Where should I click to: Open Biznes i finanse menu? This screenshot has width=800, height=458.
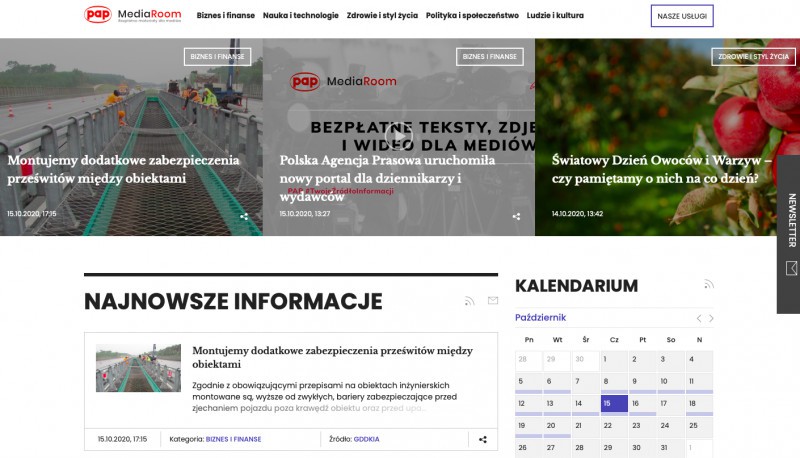[226, 16]
